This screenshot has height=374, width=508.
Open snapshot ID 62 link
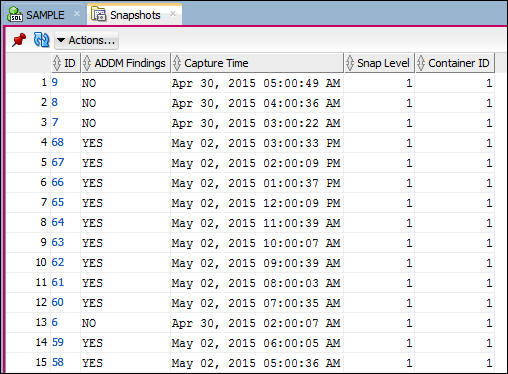[x=58, y=262]
